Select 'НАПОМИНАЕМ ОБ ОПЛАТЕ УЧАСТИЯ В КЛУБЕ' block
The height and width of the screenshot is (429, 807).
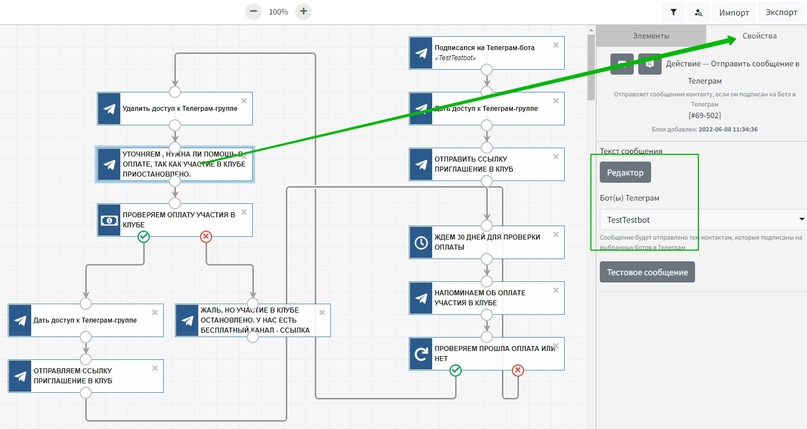[485, 297]
